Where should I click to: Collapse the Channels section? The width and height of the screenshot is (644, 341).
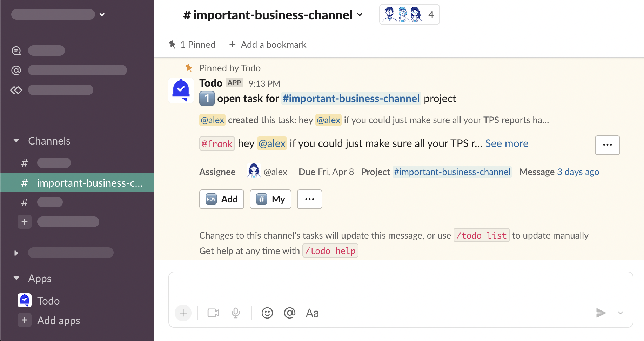16,141
